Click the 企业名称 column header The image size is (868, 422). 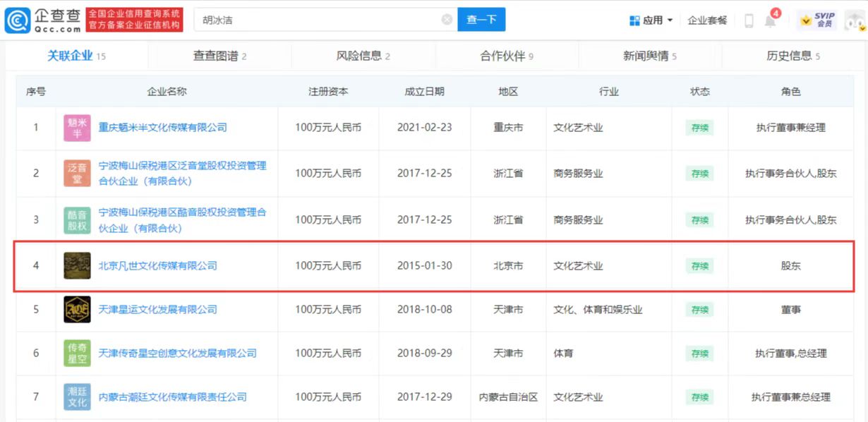tap(167, 92)
